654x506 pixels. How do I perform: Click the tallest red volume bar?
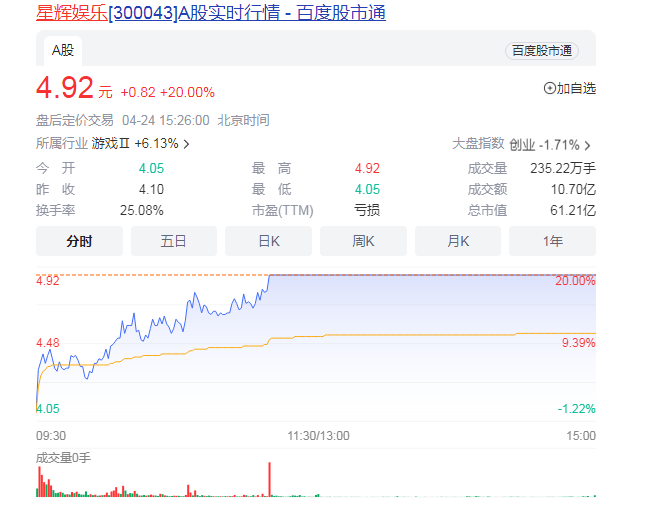click(x=270, y=479)
